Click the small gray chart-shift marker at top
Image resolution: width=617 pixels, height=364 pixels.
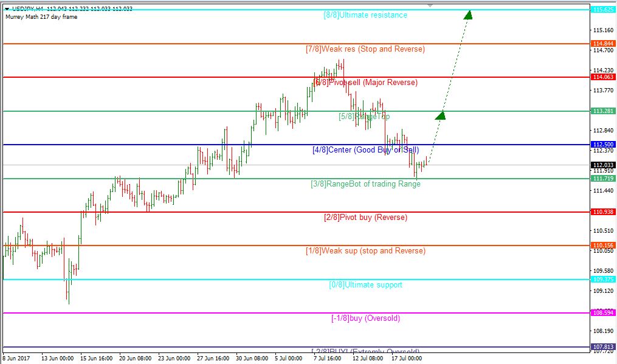coord(430,5)
